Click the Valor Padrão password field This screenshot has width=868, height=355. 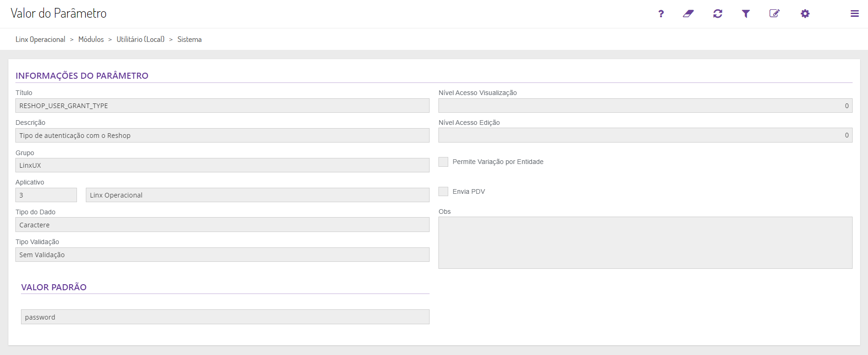point(225,317)
